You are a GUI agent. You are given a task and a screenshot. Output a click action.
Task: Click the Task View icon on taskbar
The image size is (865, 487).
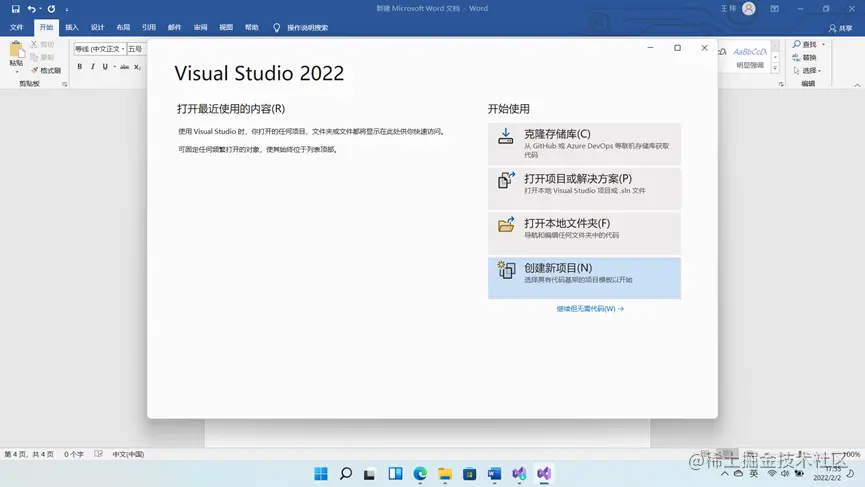[370, 474]
